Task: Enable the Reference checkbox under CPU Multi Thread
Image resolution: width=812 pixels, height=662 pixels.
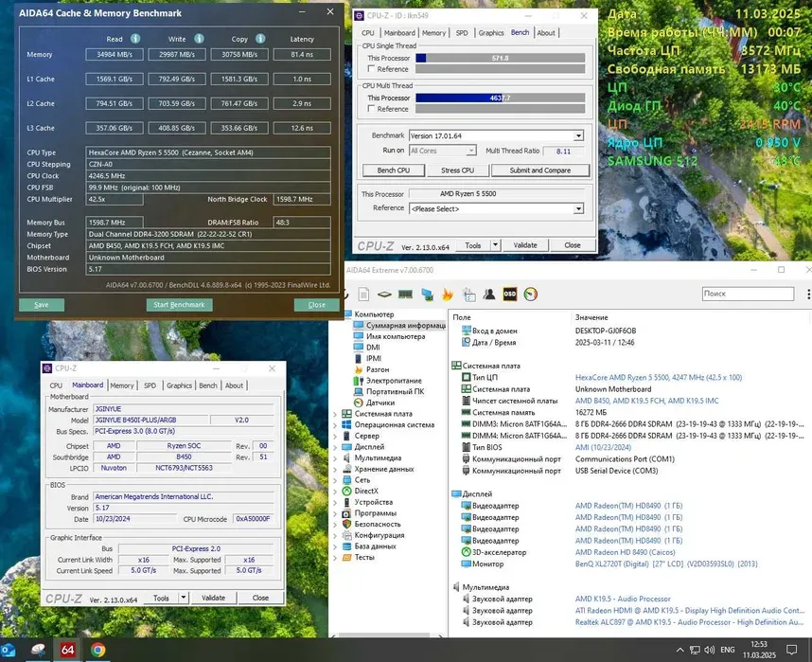Action: 371,109
